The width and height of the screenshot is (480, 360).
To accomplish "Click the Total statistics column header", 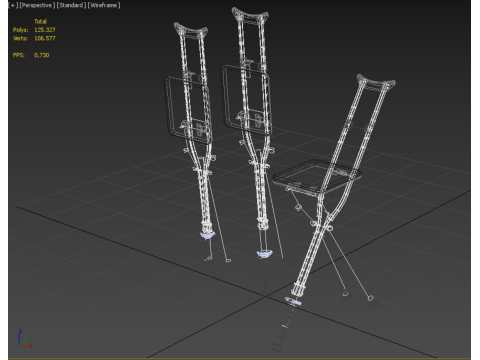I will (x=40, y=21).
